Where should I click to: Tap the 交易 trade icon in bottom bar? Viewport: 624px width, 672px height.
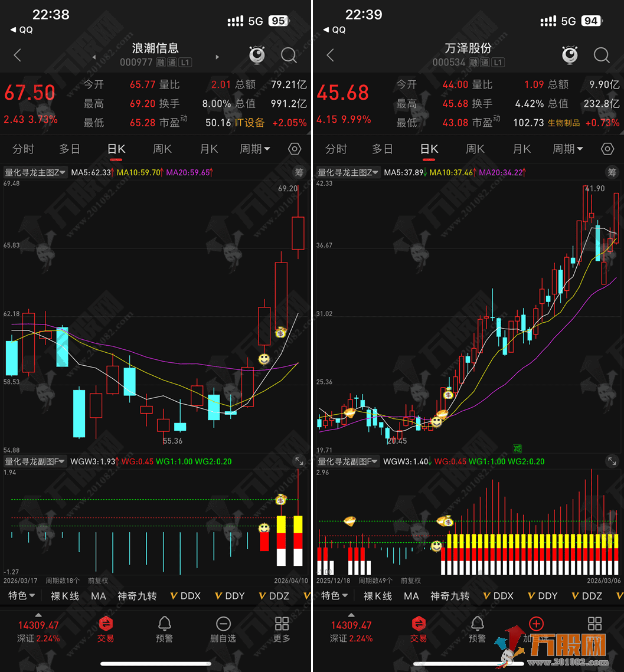pos(105,629)
